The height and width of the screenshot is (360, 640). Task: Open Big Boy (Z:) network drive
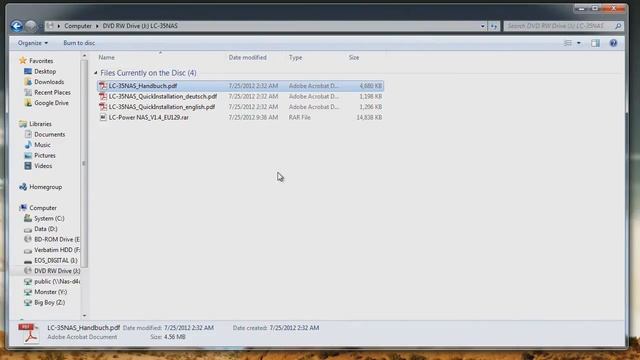tap(49, 303)
